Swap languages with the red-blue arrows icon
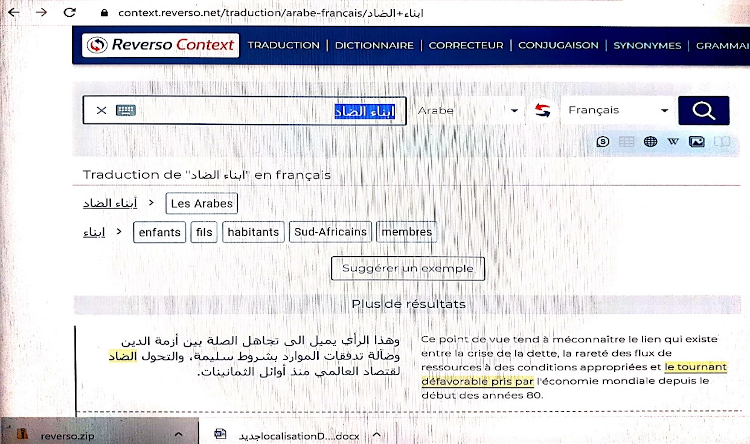Screen dimensions: 750x444 point(543,111)
